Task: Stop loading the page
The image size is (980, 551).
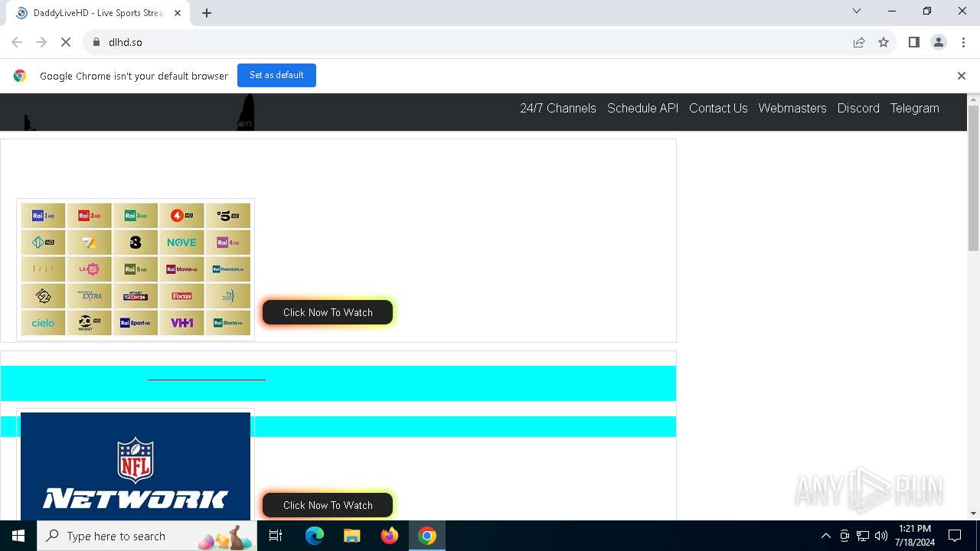Action: (66, 42)
